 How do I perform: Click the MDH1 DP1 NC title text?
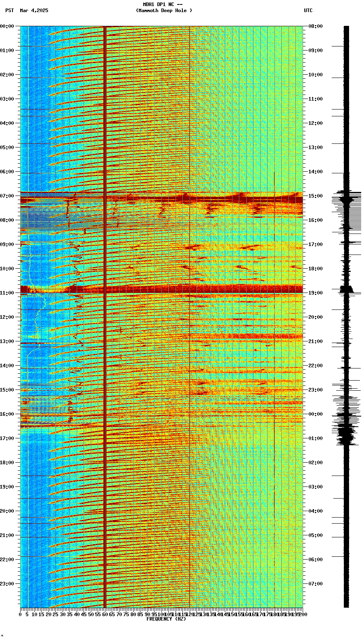pyautogui.click(x=163, y=4)
